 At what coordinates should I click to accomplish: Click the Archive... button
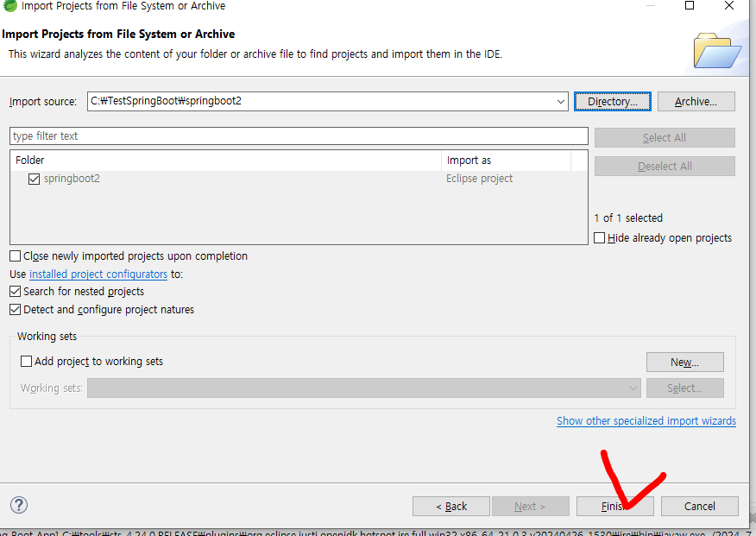(696, 102)
